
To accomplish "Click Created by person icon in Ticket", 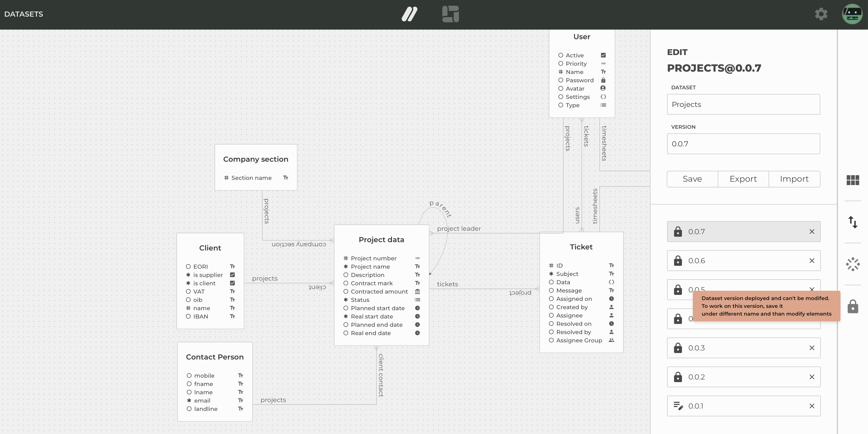I will pos(612,307).
